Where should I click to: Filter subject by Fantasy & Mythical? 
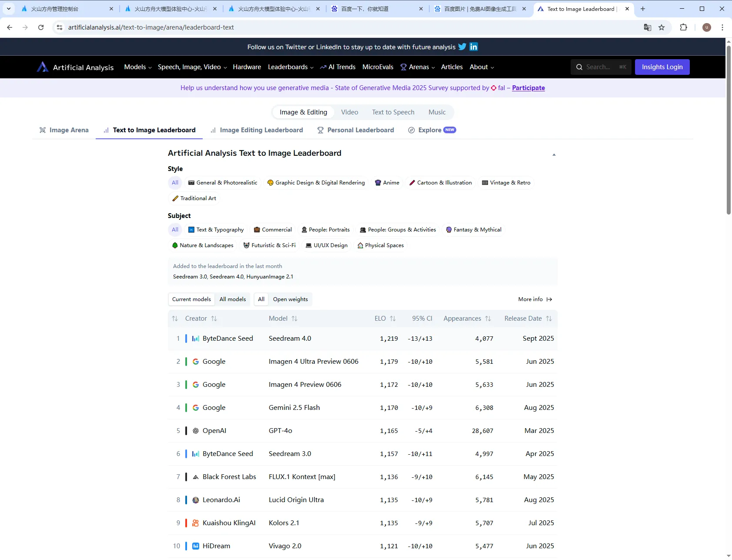point(474,230)
